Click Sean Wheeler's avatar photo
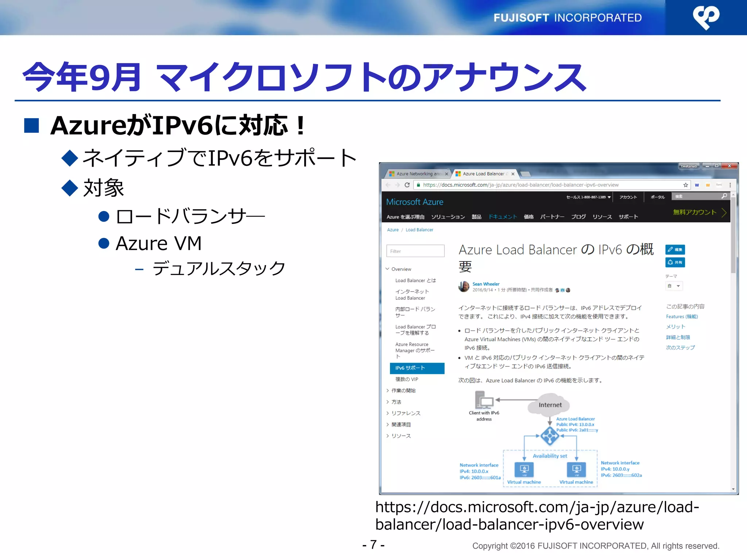 tap(464, 287)
